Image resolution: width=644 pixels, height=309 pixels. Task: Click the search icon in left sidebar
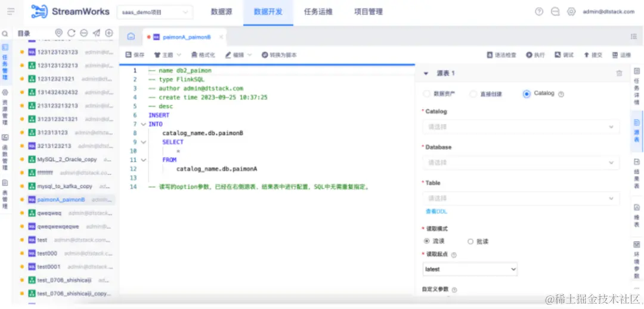coord(5,34)
